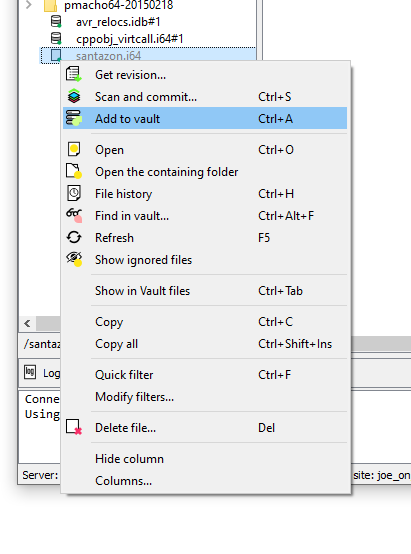Select Copy all entry
Screen dimensions: 411x554
[x=205, y=343]
